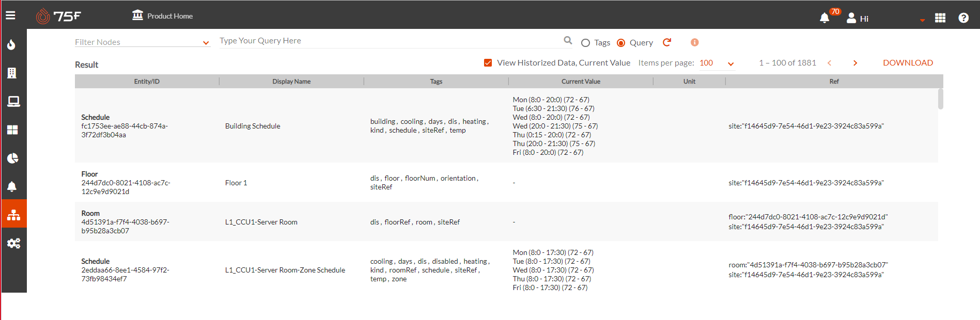Click Schedule entity fc1753ee ID cell
Image resolution: width=980 pixels, height=320 pixels.
[125, 126]
